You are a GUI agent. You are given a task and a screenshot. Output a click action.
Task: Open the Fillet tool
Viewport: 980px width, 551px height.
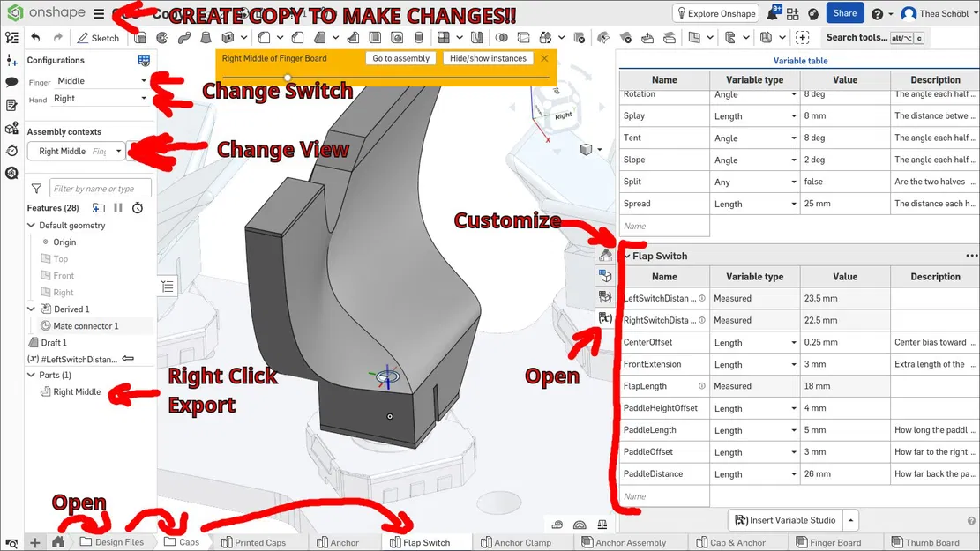pyautogui.click(x=262, y=37)
